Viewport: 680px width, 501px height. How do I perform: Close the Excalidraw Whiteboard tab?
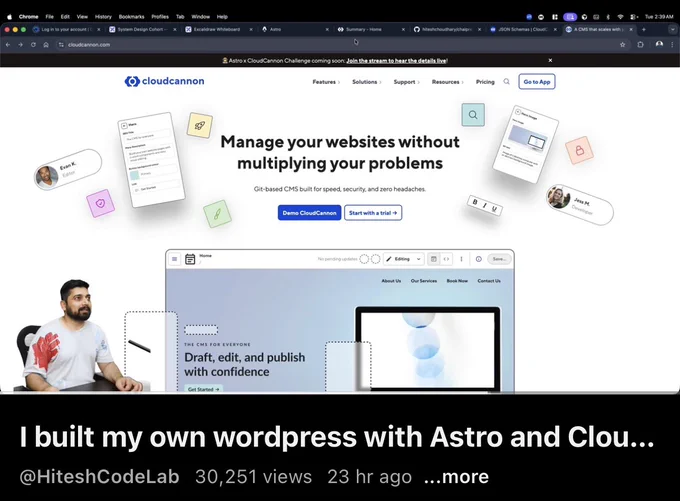(x=251, y=29)
